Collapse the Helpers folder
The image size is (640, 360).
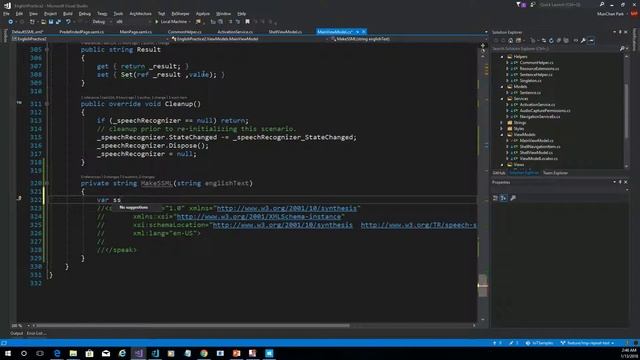[x=502, y=57]
